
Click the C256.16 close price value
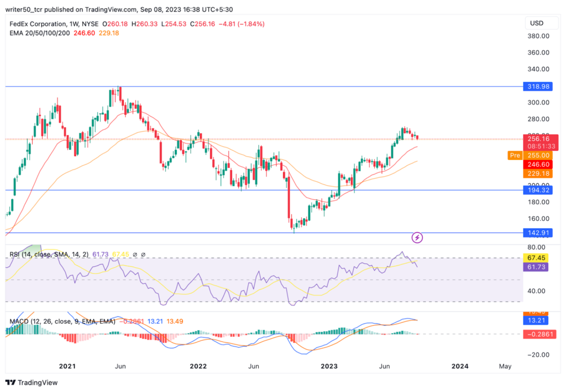[202, 24]
